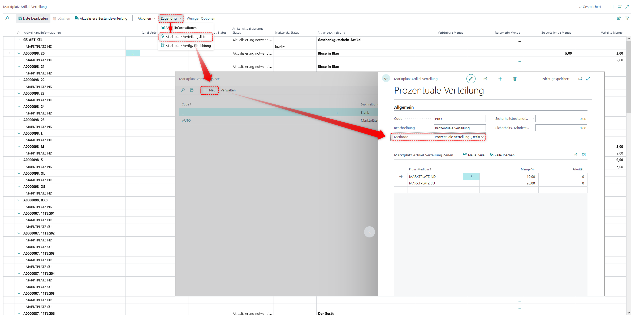This screenshot has width=644, height=318.
Task: Click the Artikelbeschreibung column header
Action: coord(331,33)
